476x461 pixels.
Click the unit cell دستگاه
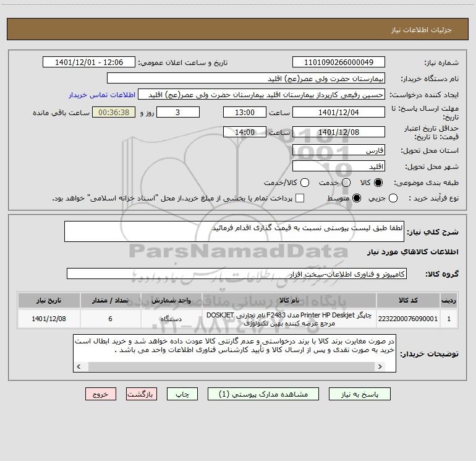171,319
